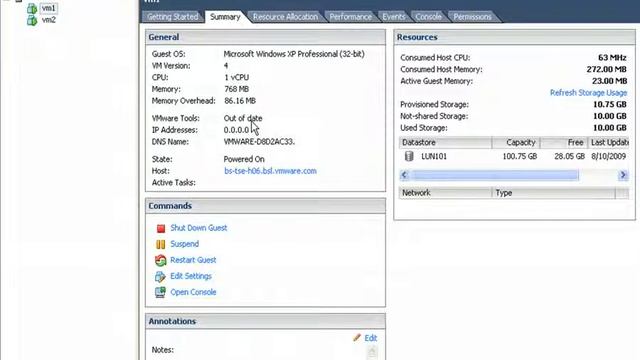640x360 pixels.
Task: Click the Type column header
Action: pos(553,193)
